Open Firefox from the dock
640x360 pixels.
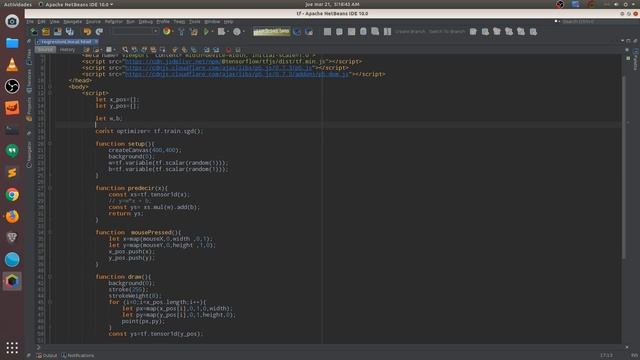(x=12, y=216)
